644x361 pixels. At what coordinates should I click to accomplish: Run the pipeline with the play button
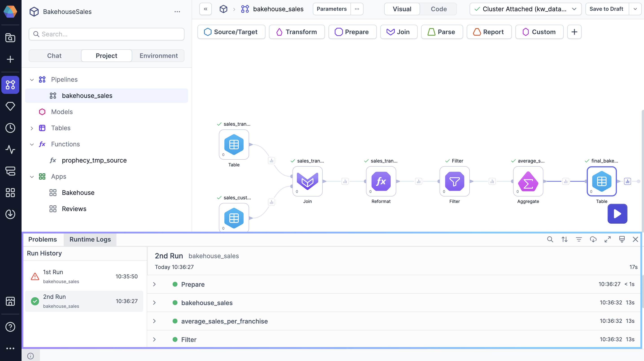(x=617, y=214)
